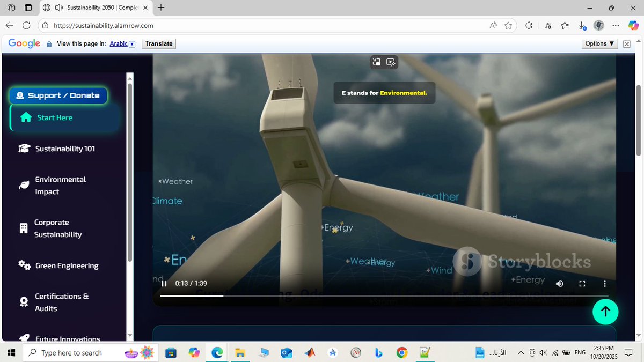Open File Explorer from taskbar

pos(240,352)
